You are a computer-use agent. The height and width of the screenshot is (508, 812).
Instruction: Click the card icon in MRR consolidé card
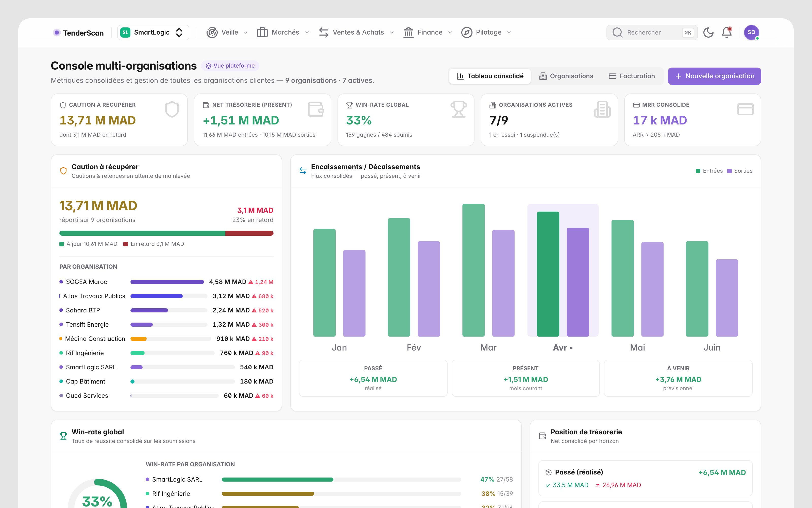[745, 109]
